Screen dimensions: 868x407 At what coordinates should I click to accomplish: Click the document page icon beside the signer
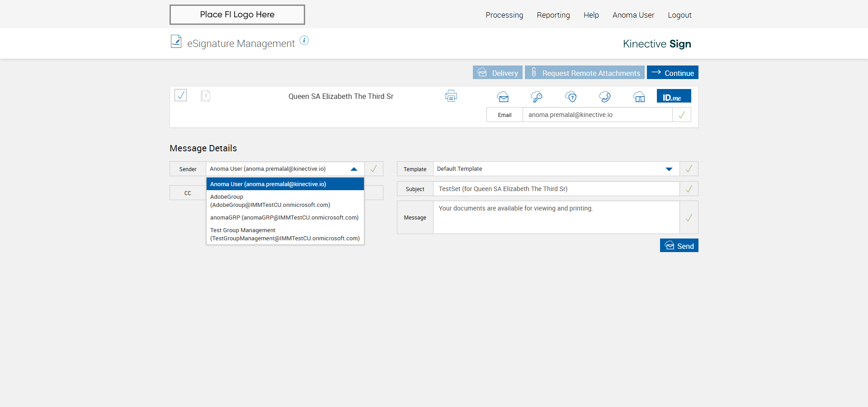205,95
